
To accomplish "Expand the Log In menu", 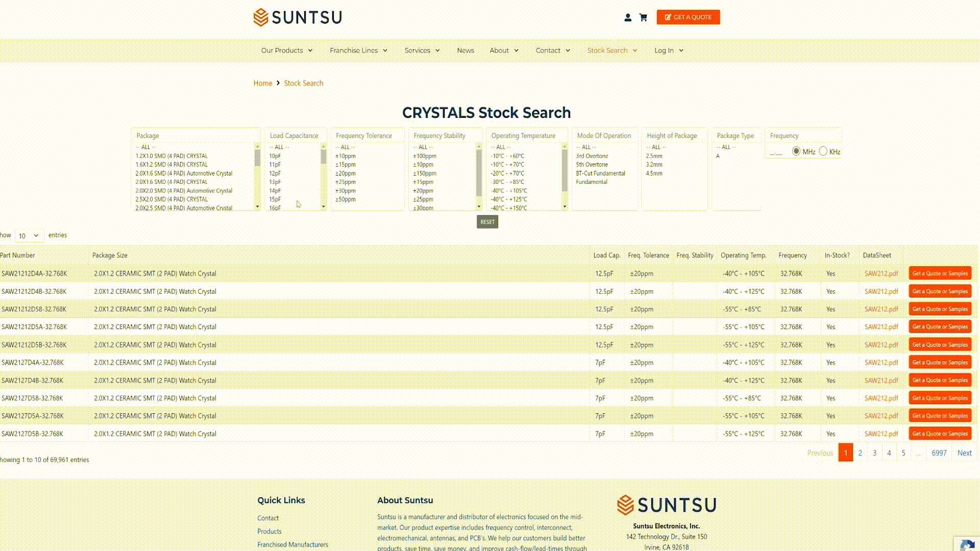I will (x=669, y=51).
